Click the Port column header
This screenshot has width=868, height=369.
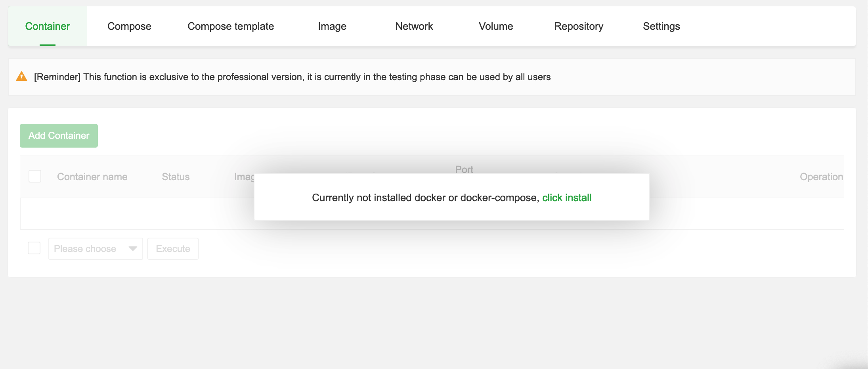[464, 169]
